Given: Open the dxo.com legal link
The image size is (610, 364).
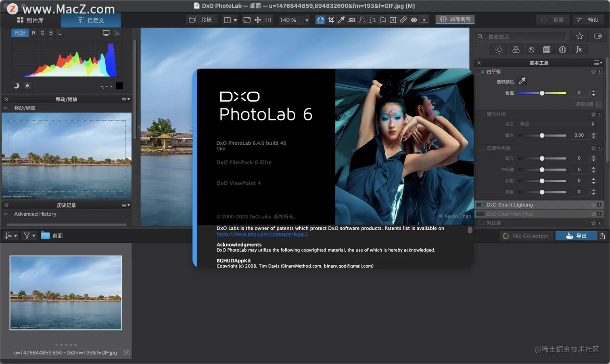Looking at the screenshot, I should tap(262, 234).
